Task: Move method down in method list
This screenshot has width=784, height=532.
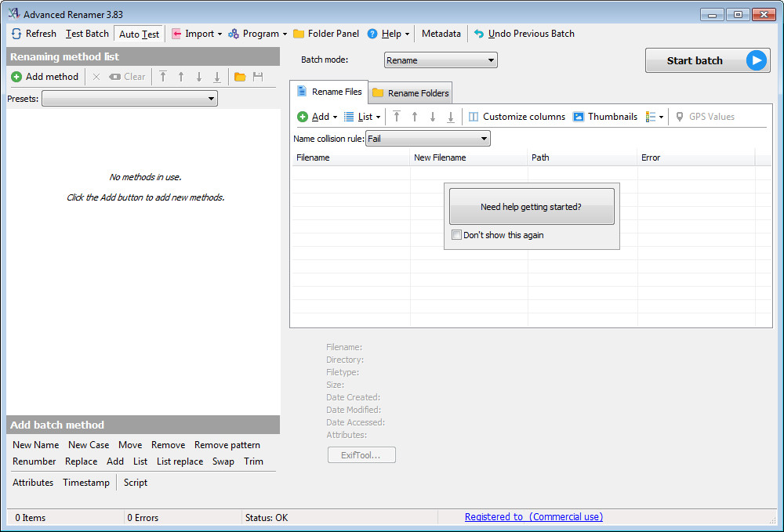Action: click(199, 77)
